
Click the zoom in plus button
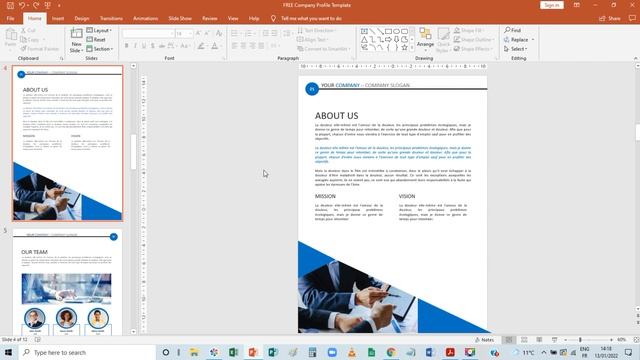611,340
